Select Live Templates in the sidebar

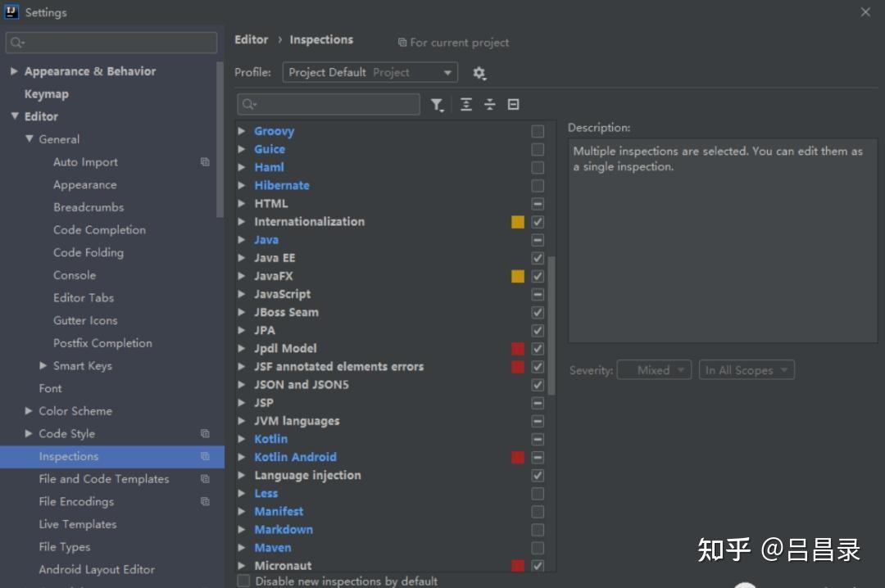point(77,524)
